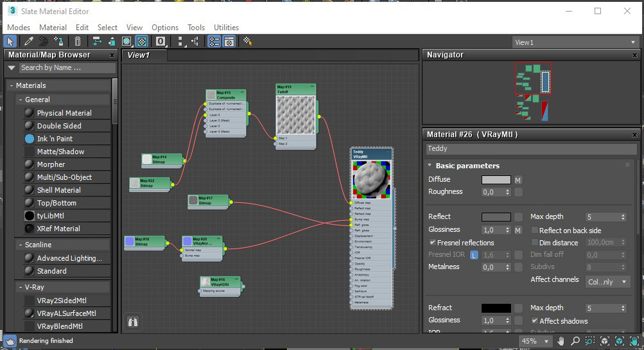Select the Pan tool hand icon
The width and height of the screenshot is (644, 350).
[561, 341]
